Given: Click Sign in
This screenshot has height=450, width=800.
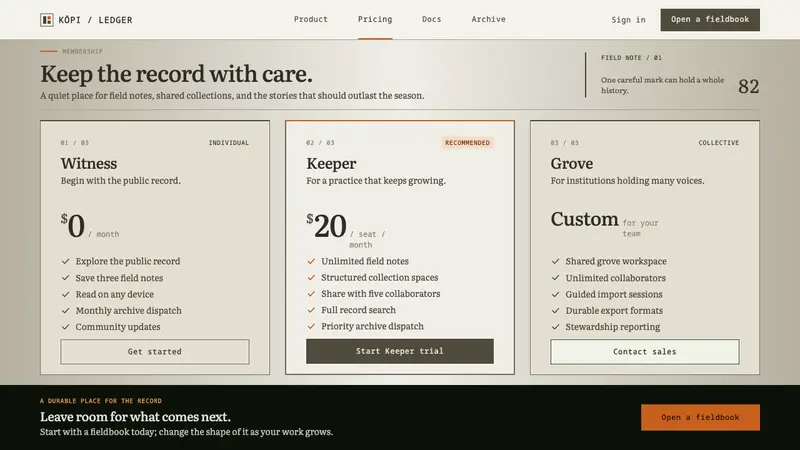Looking at the screenshot, I should coord(629,20).
